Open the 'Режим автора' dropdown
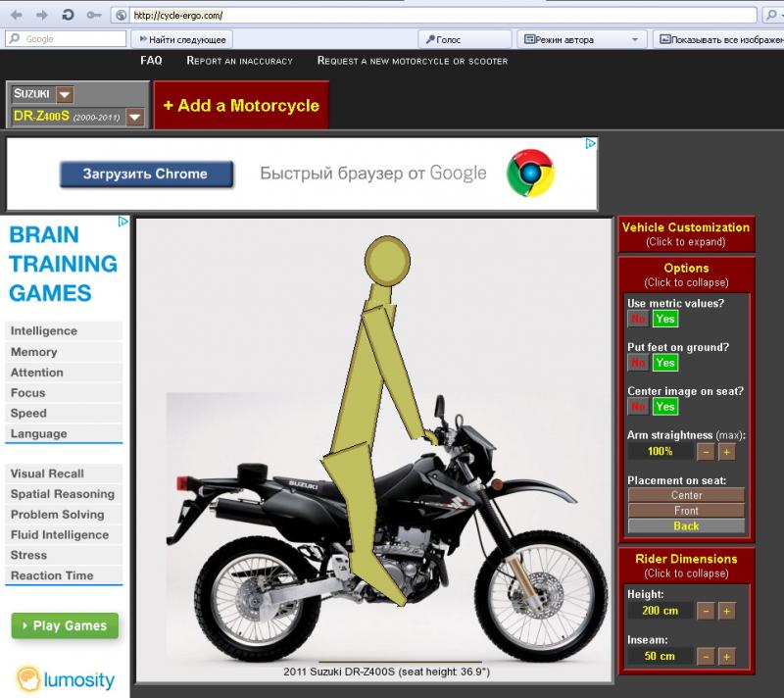The height and width of the screenshot is (698, 784). (581, 39)
